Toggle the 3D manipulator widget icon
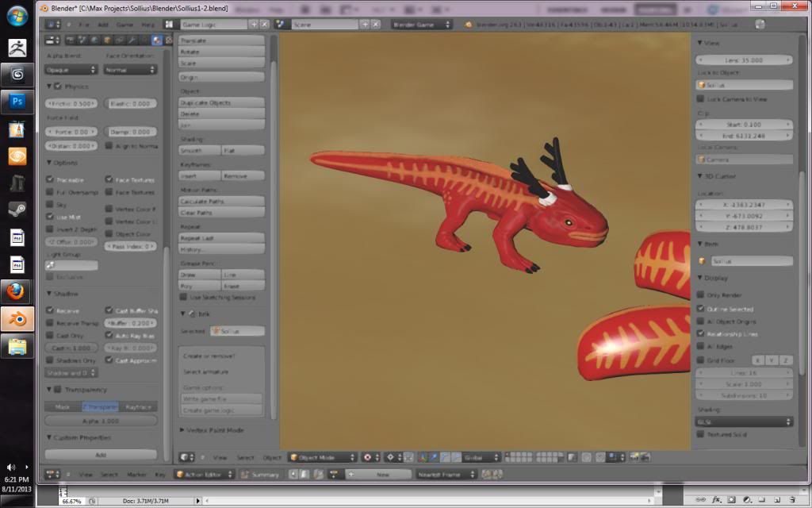 423,457
